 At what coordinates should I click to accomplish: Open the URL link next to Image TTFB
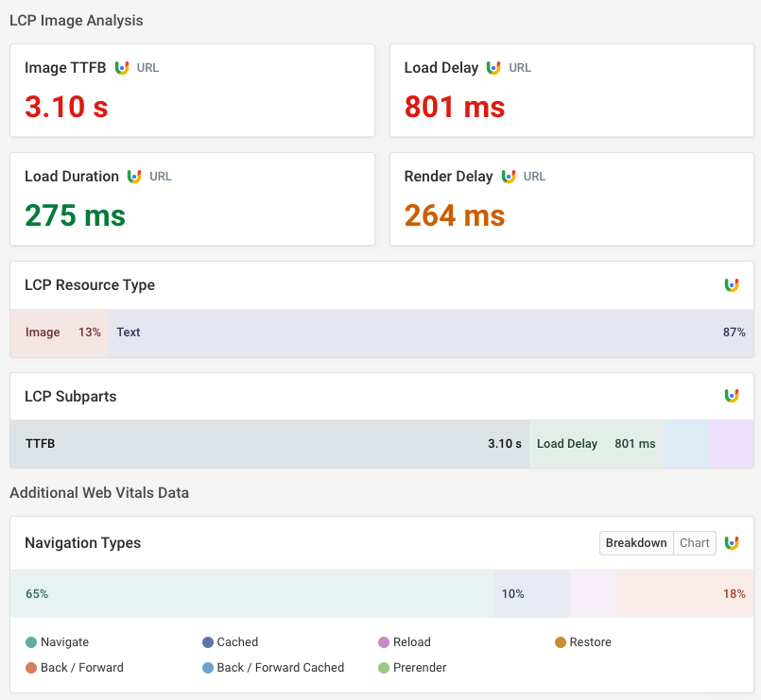pos(149,67)
